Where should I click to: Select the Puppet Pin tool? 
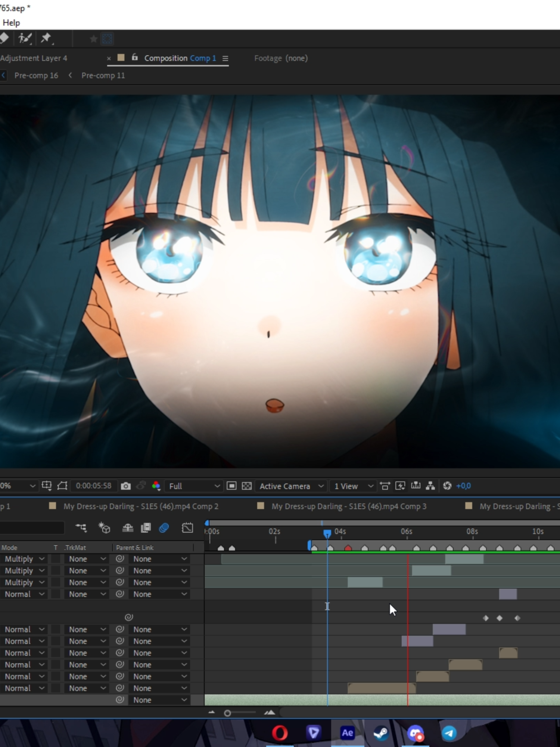[x=46, y=38]
